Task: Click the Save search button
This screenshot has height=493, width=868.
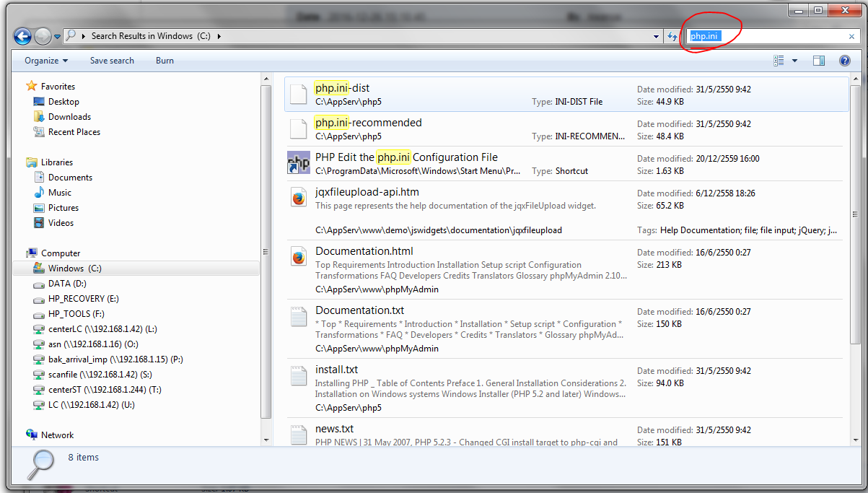Action: click(112, 61)
